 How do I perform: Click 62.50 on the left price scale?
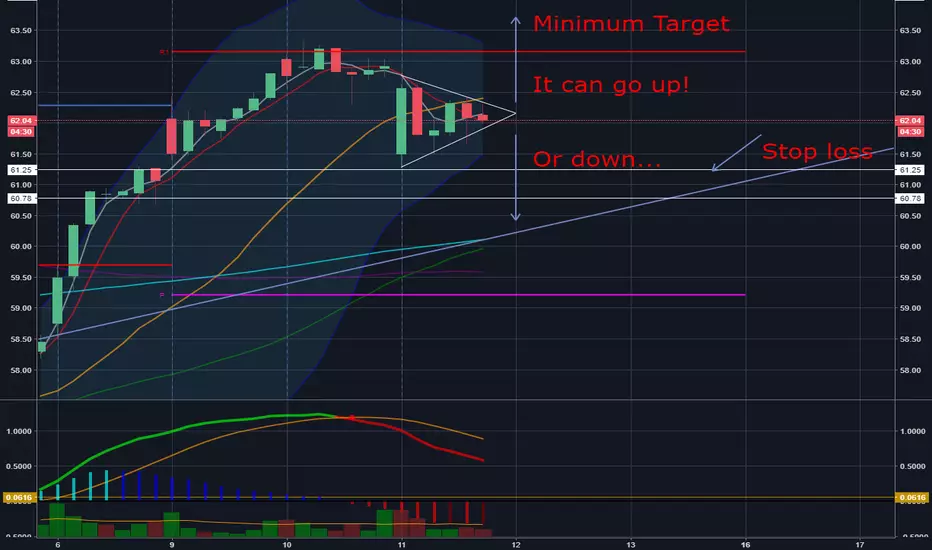point(21,93)
